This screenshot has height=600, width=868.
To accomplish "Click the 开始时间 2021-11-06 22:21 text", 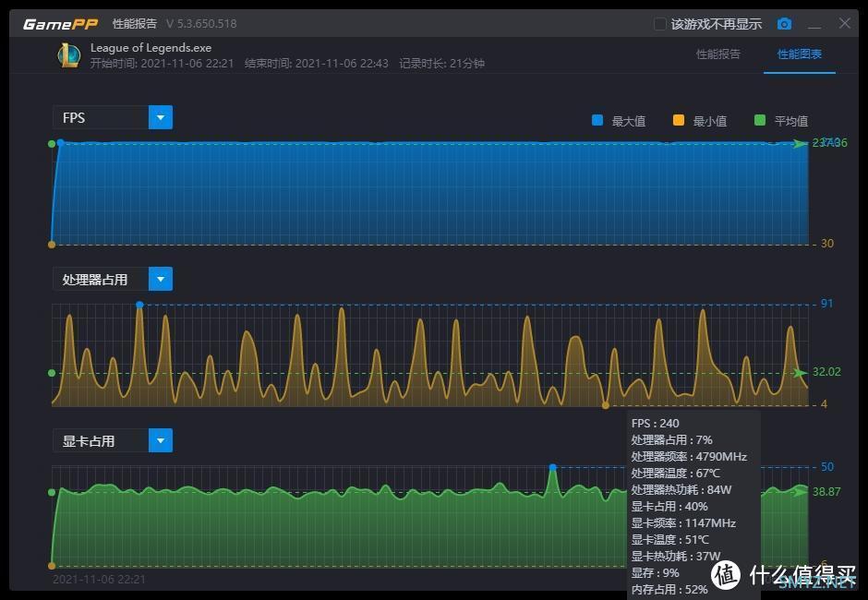I will pyautogui.click(x=163, y=63).
